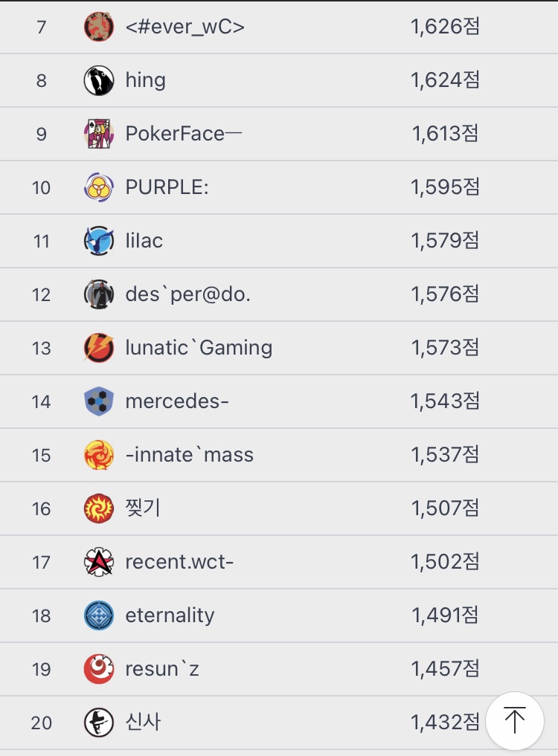
Task: Click lilac's blue bird avatar icon
Action: (x=99, y=241)
